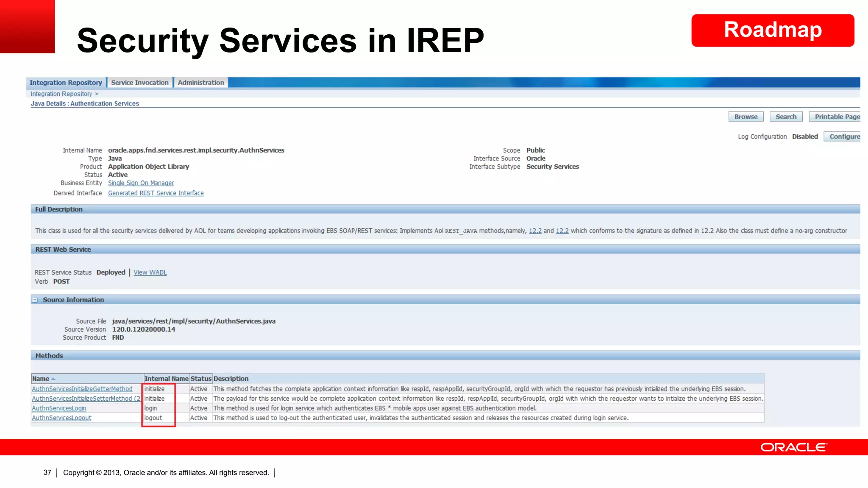Open the Integration Repository tab
This screenshot has width=868, height=488.
(66, 83)
